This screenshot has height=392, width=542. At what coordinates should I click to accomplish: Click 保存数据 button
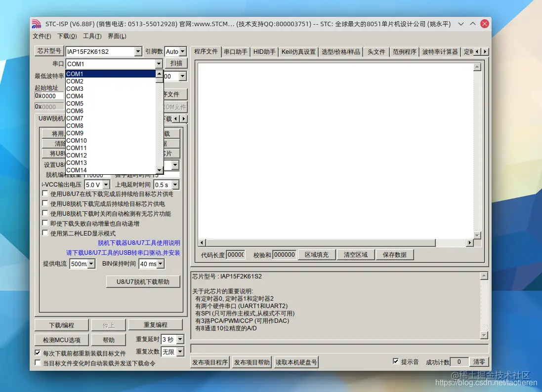click(394, 255)
